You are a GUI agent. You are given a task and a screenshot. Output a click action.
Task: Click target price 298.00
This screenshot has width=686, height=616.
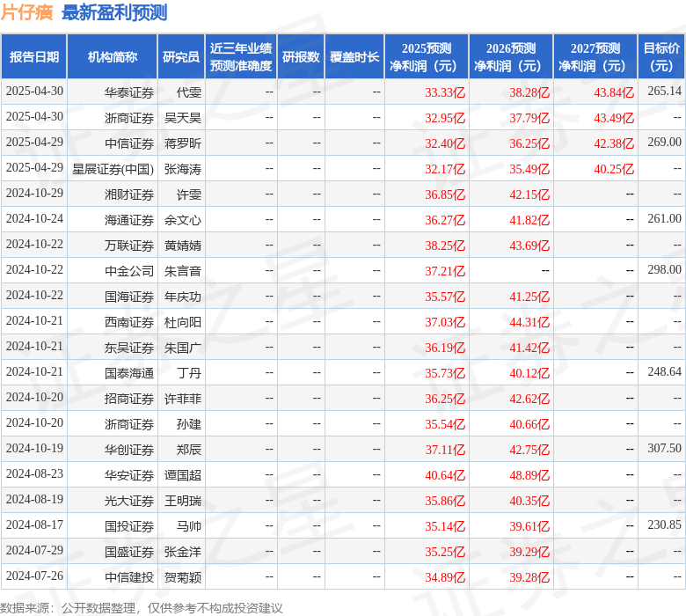(665, 269)
